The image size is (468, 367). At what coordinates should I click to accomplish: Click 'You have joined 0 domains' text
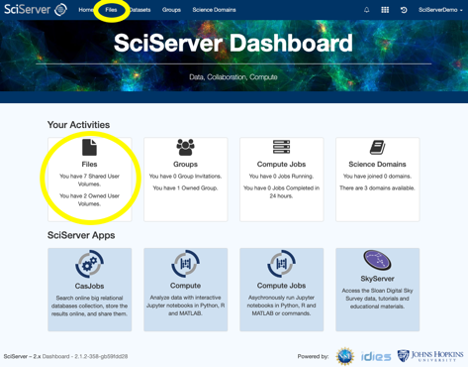pos(377,176)
